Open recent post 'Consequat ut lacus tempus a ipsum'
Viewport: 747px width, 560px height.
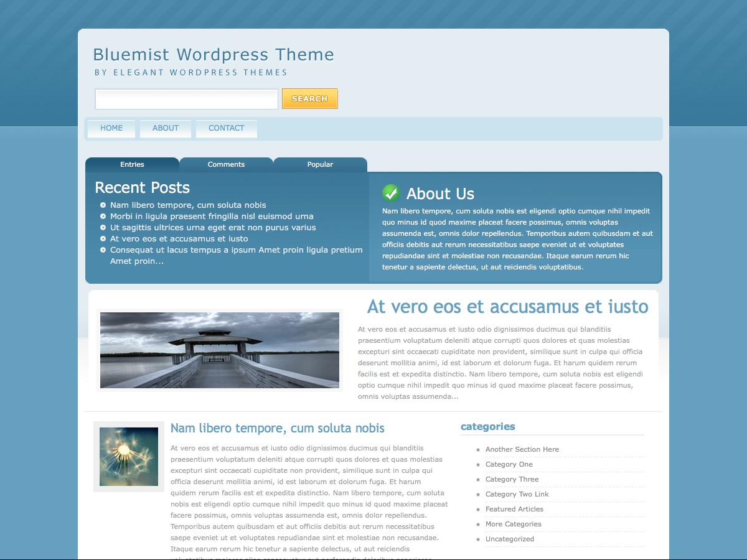tap(236, 256)
